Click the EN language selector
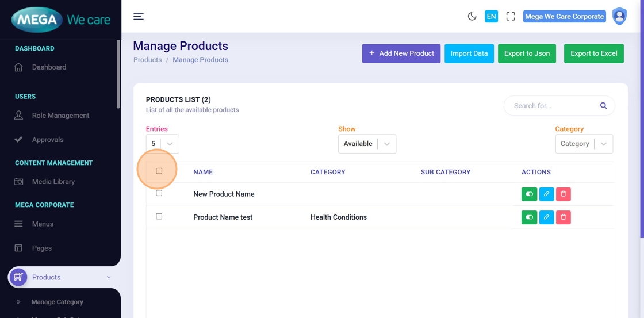The image size is (644, 318). [491, 17]
